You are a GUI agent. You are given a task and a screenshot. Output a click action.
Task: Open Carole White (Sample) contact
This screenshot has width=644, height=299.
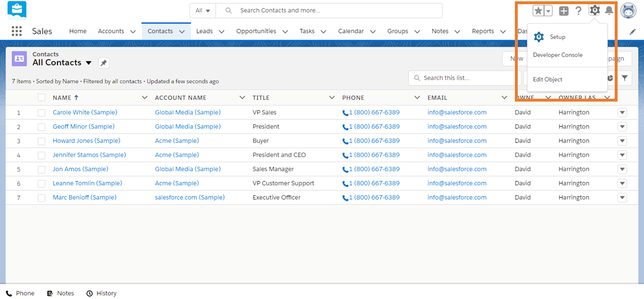85,112
